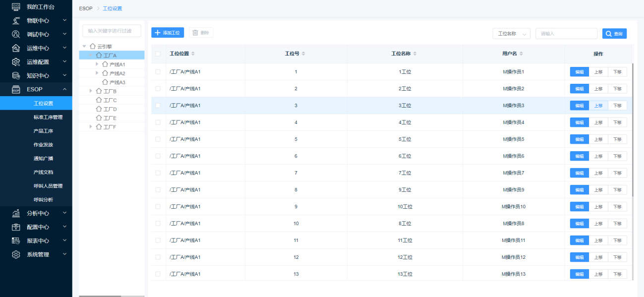Check the row checkbox for 10工位
Image resolution: width=644 pixels, height=297 pixels.
point(158,207)
